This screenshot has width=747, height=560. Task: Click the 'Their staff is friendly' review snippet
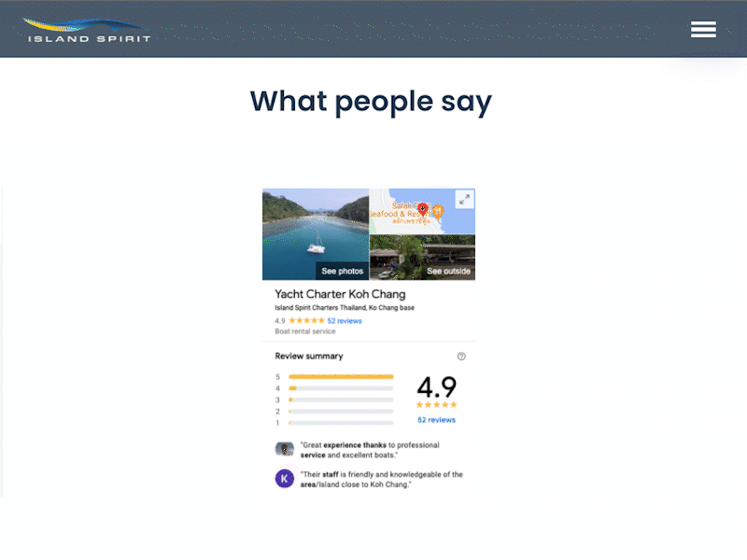click(382, 480)
